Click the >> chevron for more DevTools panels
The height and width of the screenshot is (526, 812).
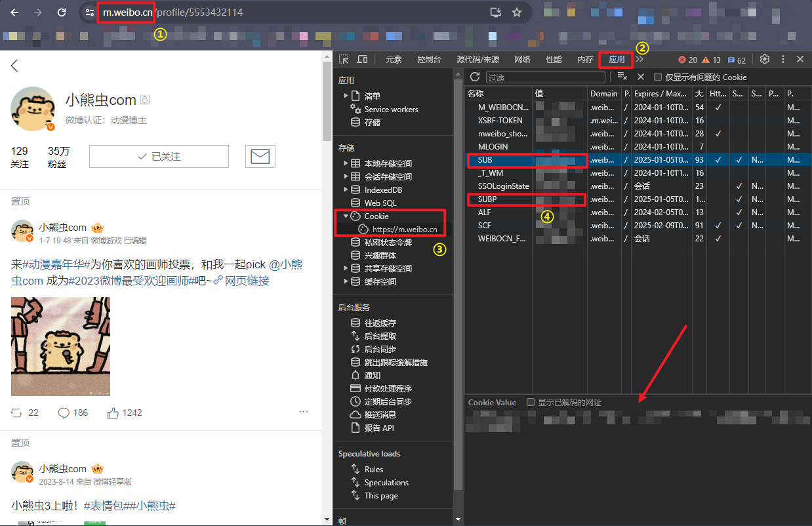[x=641, y=59]
